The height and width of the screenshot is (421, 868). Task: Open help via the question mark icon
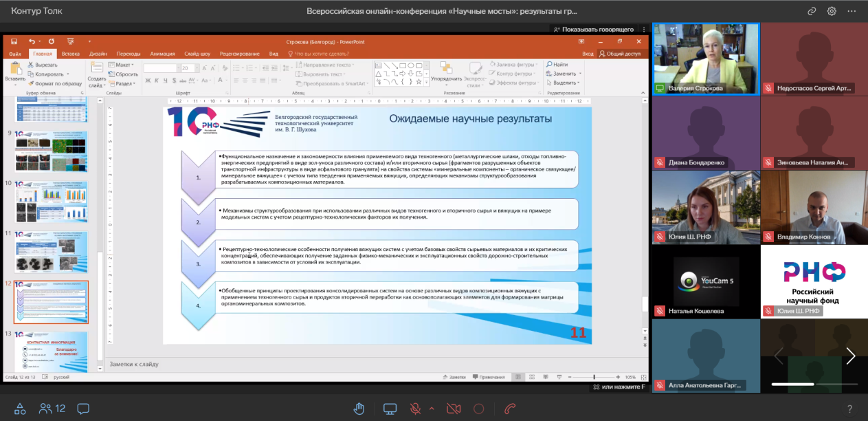point(849,409)
